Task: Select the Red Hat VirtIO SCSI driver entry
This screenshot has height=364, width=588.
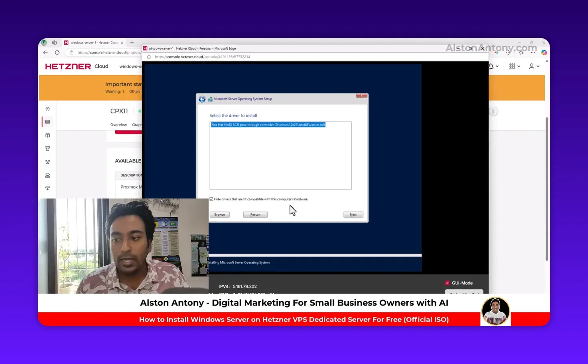Action: [268, 125]
